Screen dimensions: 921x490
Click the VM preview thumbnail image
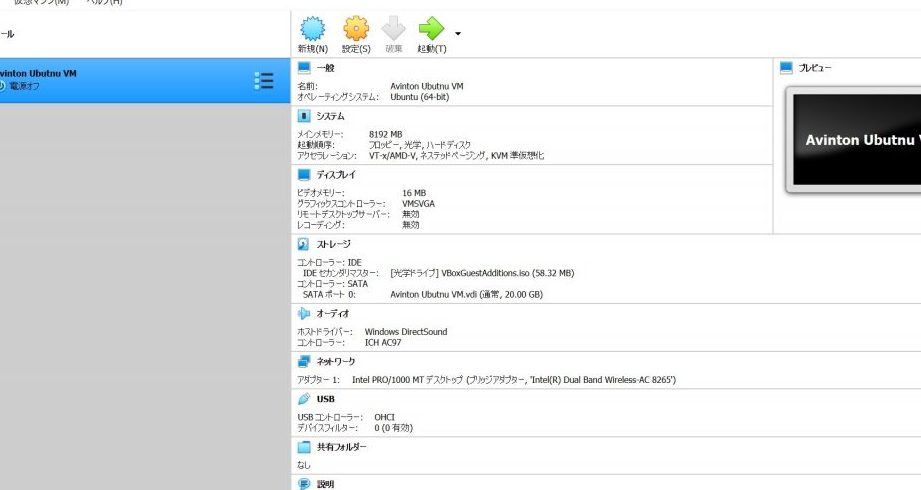point(856,140)
